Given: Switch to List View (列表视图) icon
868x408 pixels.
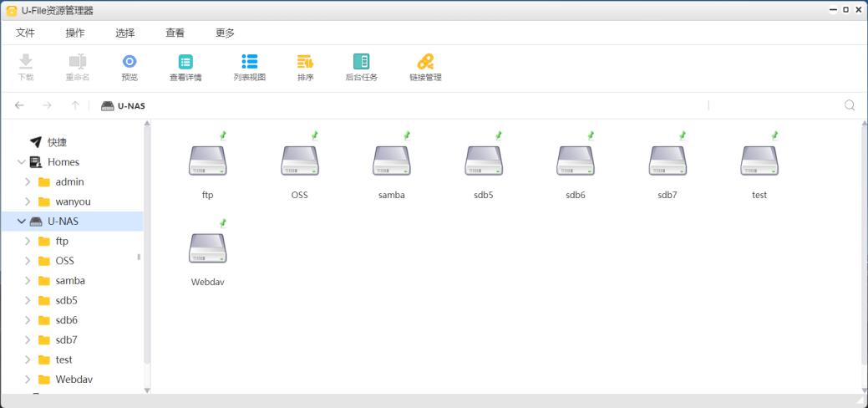Looking at the screenshot, I should pos(249,62).
